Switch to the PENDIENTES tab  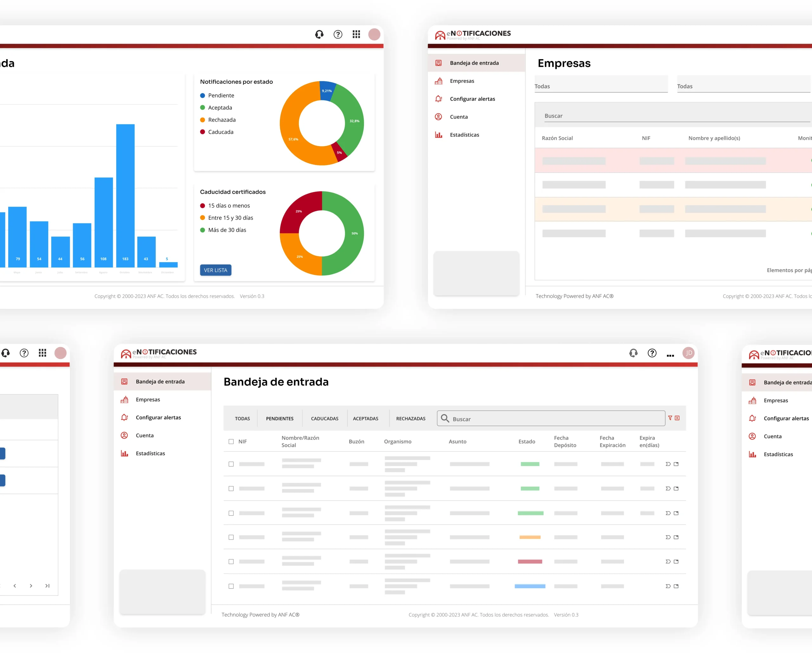tap(279, 419)
